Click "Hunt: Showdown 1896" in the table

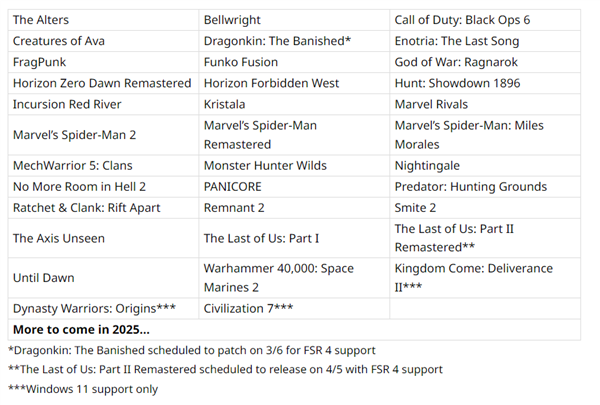coord(457,83)
